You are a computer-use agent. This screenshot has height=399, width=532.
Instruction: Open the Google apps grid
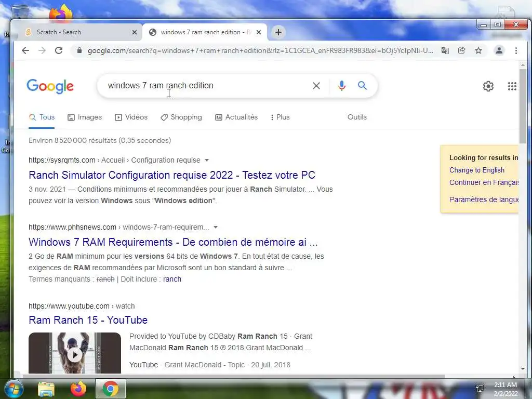(x=512, y=86)
